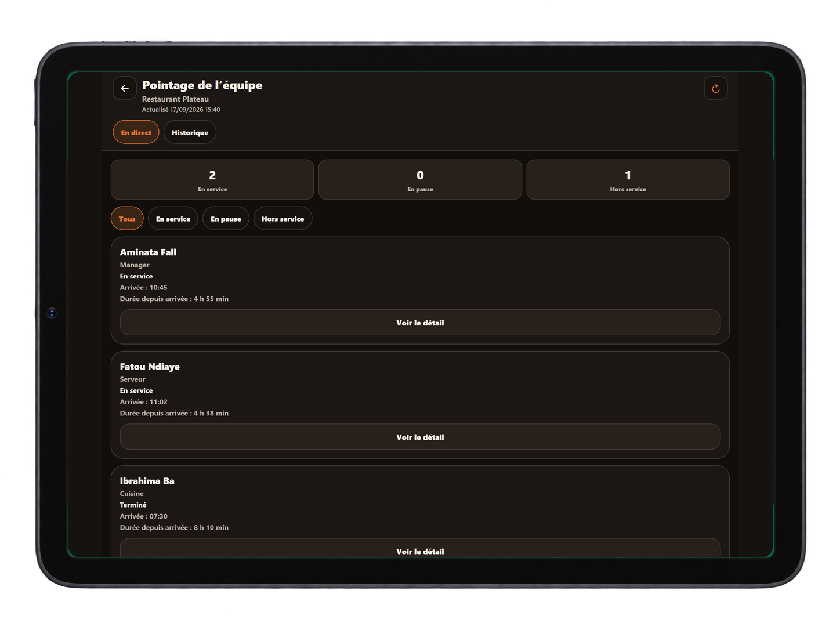The image size is (840, 630).
Task: Click the Arrivée : 07:30 line
Action: [x=143, y=516]
